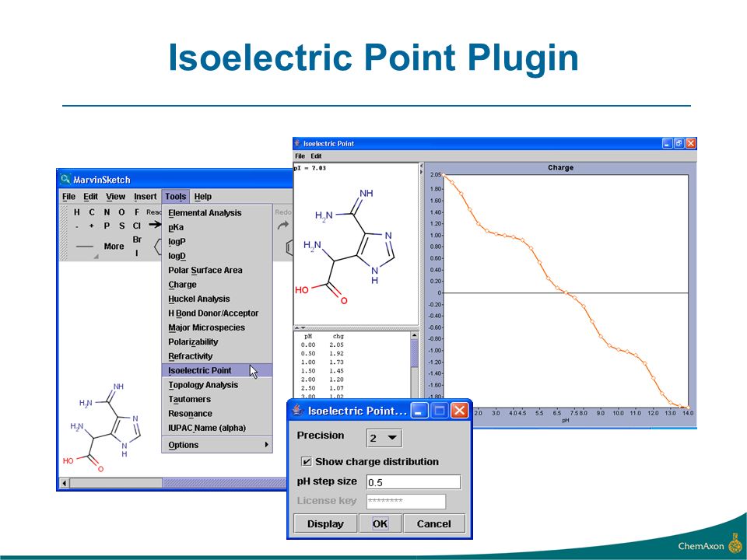
Task: Toggle Show charge distribution checkbox
Action: click(307, 461)
